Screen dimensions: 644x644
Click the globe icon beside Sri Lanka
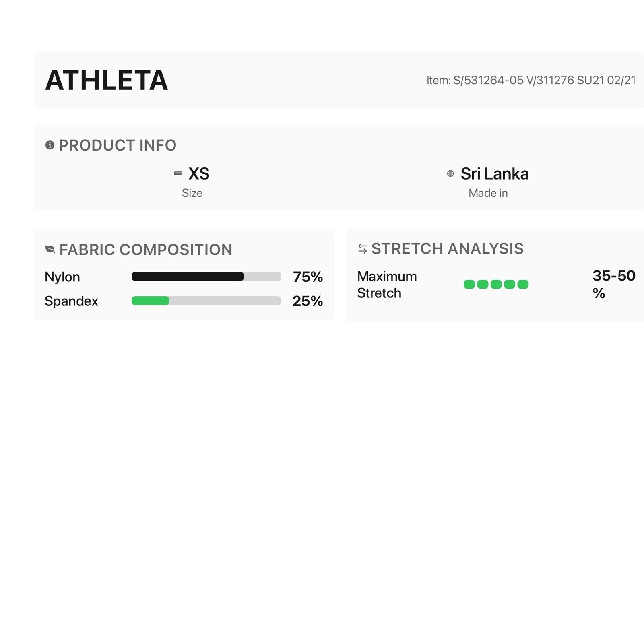[450, 173]
